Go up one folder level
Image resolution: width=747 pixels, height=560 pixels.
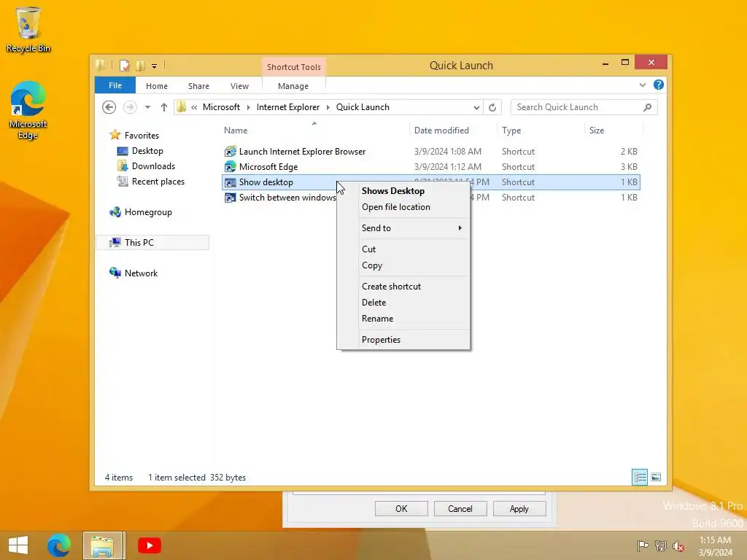pos(164,107)
